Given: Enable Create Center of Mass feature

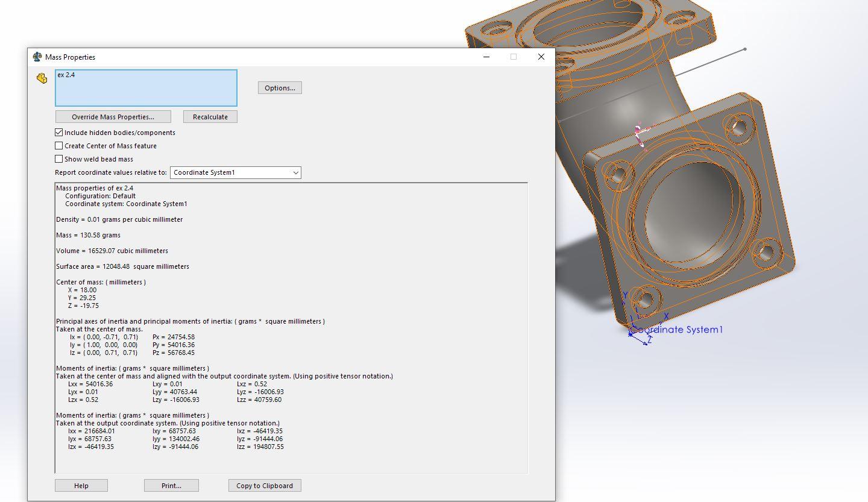Looking at the screenshot, I should click(58, 146).
